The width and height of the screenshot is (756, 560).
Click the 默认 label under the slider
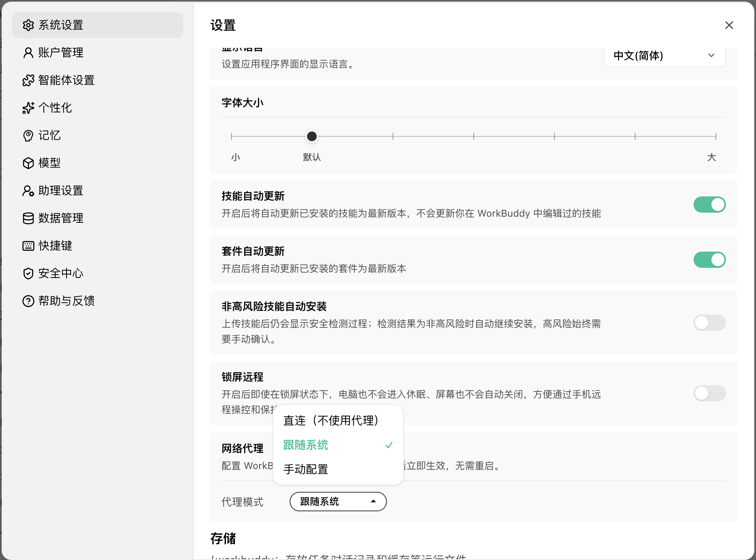click(x=312, y=157)
